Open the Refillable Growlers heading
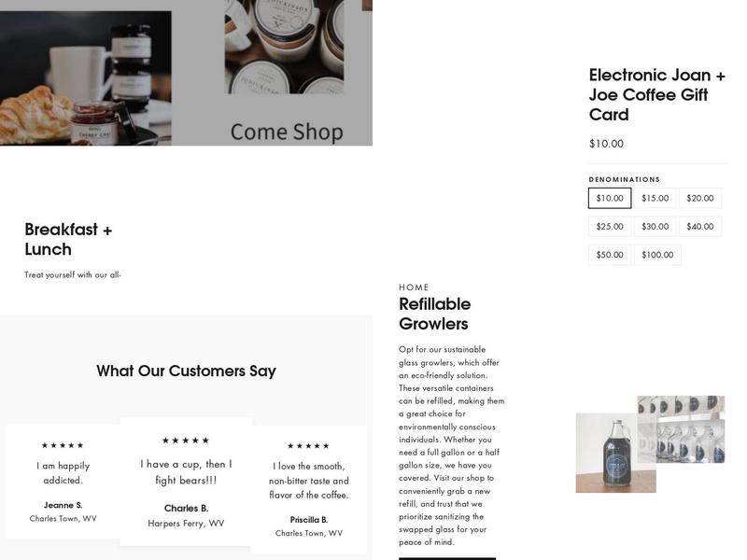The width and height of the screenshot is (747, 560). pos(434,314)
